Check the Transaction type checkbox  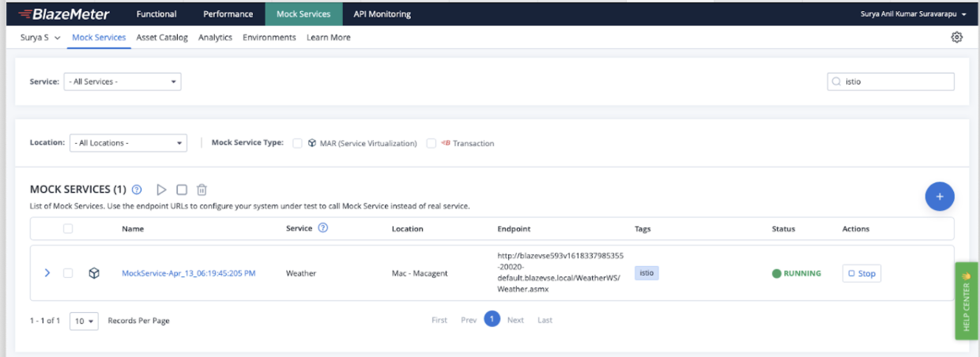point(432,143)
